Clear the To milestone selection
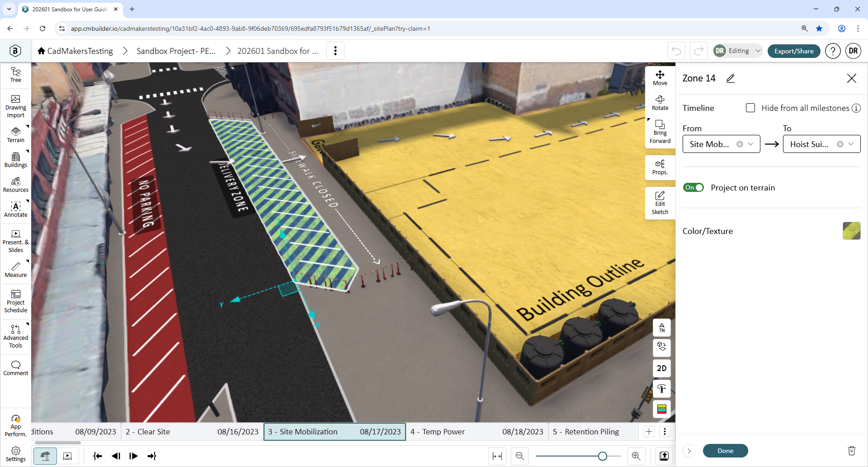 840,144
